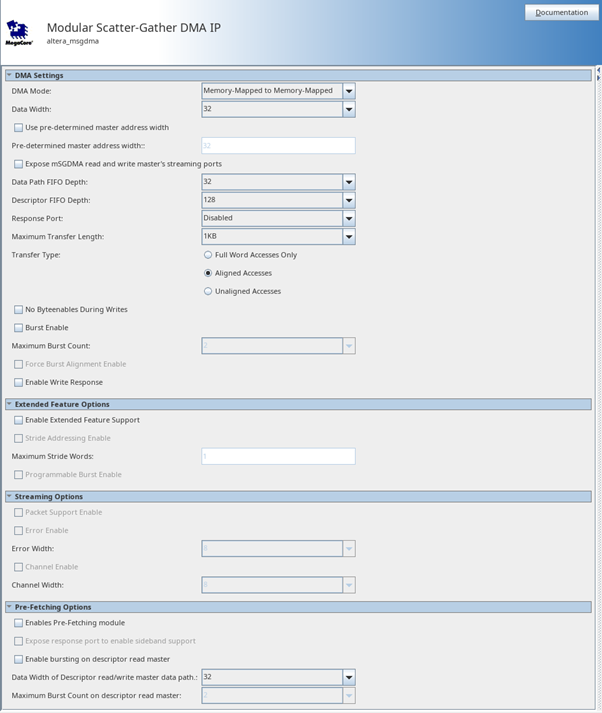Click the DMA Mode label
Image resolution: width=602 pixels, height=713 pixels.
31,91
